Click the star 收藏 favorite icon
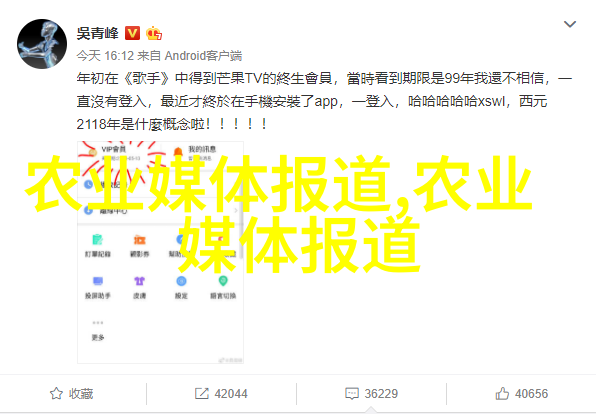The width and height of the screenshot is (596, 414). pos(56,393)
